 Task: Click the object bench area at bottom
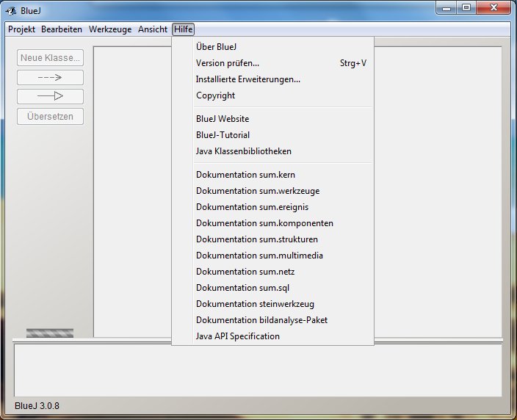click(258, 370)
